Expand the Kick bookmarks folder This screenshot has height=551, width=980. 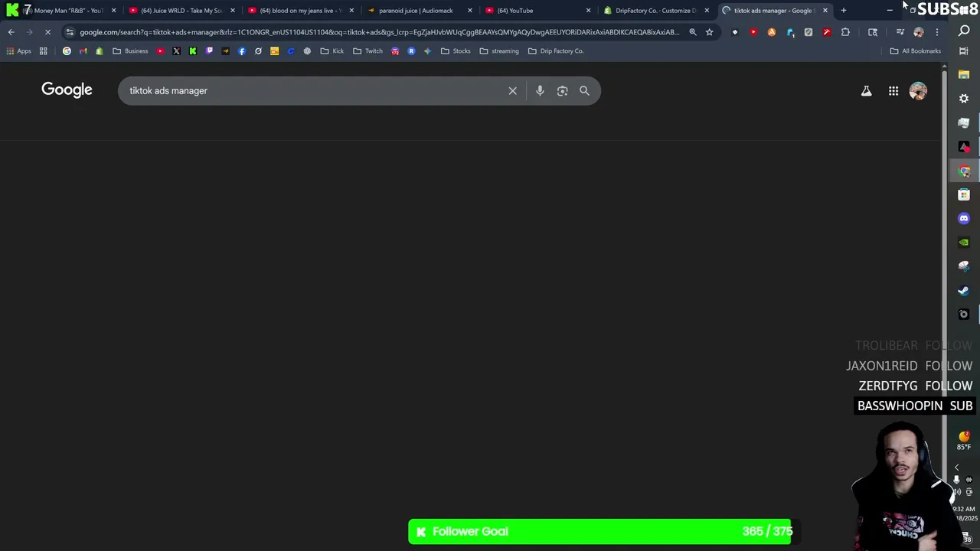pyautogui.click(x=332, y=51)
